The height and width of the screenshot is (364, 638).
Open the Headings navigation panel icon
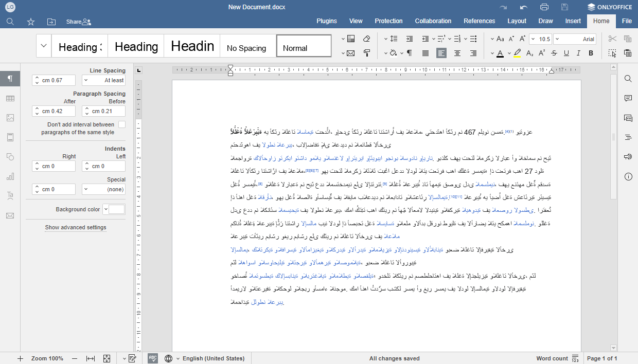[x=628, y=137]
